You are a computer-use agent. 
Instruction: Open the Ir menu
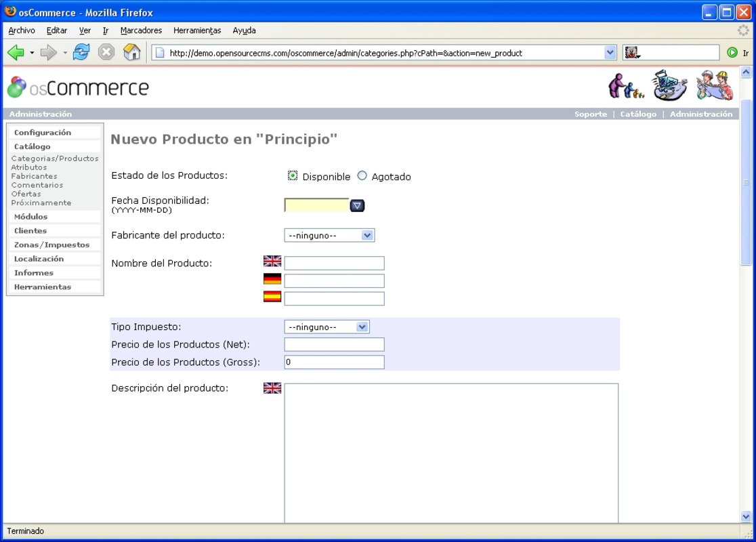pyautogui.click(x=106, y=30)
